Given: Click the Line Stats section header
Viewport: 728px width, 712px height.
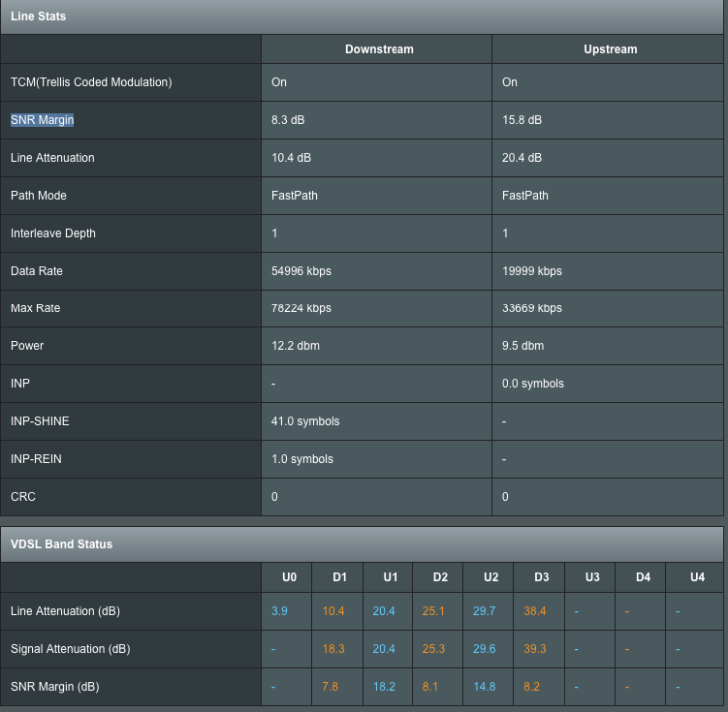Looking at the screenshot, I should click(39, 16).
